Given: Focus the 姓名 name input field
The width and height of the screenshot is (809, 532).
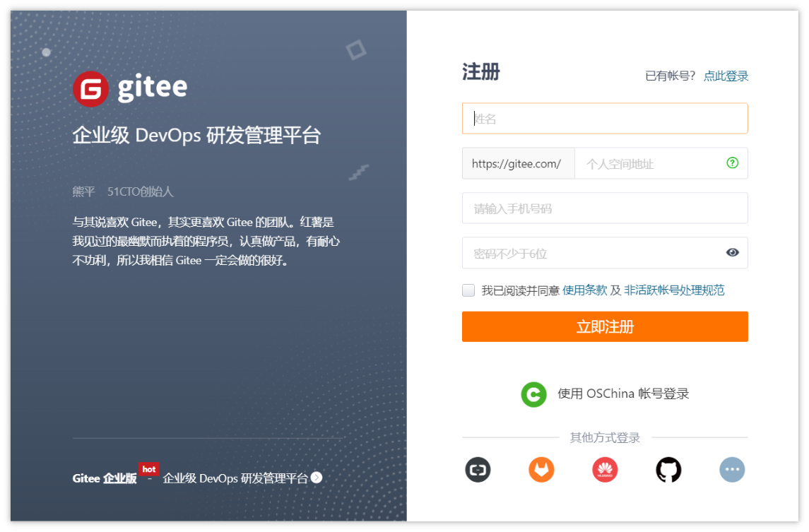Looking at the screenshot, I should 605,119.
